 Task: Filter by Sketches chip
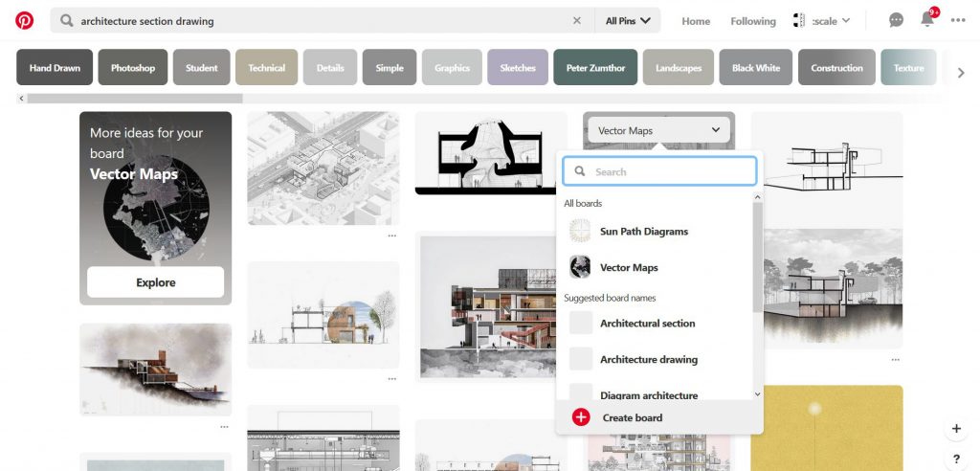518,68
